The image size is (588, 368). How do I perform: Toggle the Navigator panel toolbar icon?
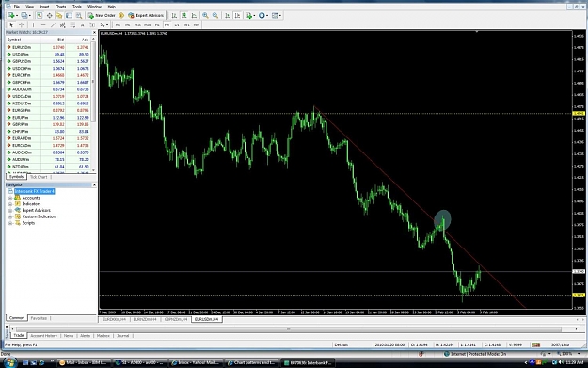[x=59, y=15]
